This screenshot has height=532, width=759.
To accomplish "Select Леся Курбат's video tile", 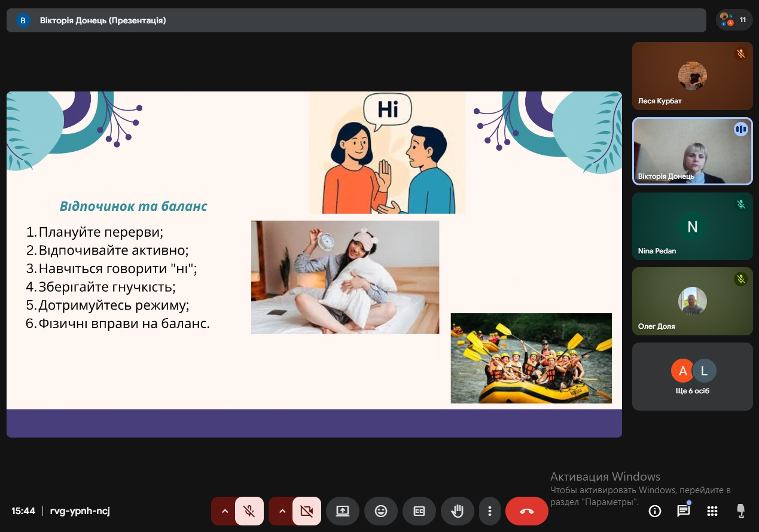I will (693, 76).
